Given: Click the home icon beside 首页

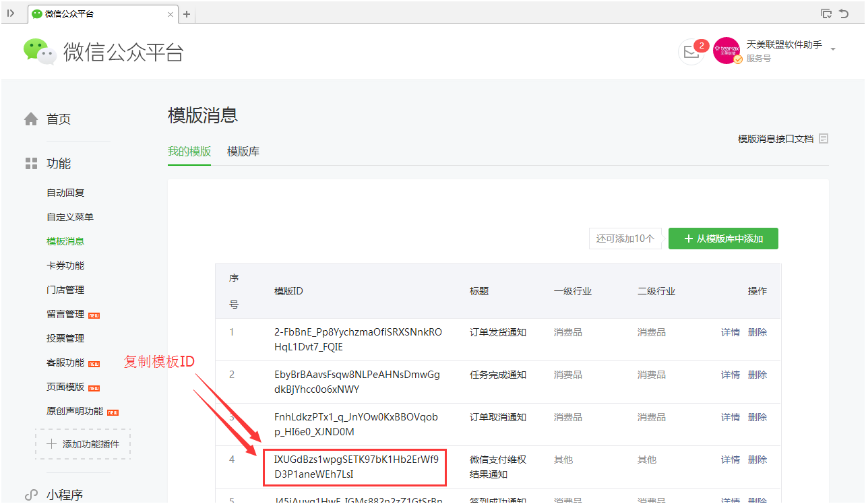Looking at the screenshot, I should [31, 119].
